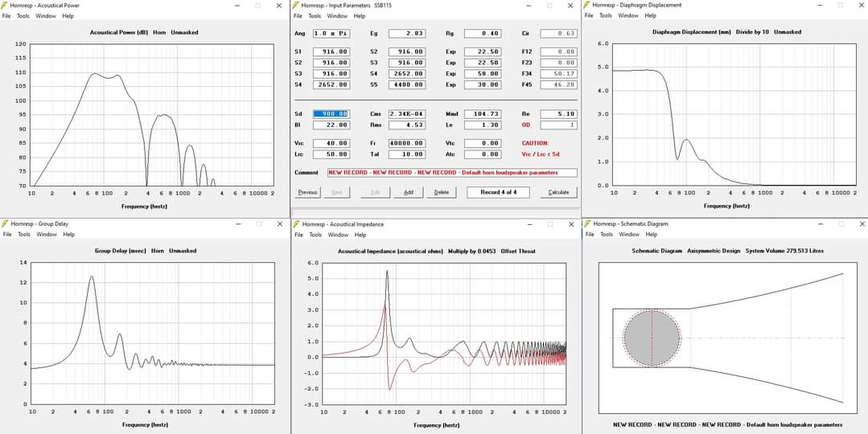Open Help menu in Acoustical Power window

tap(68, 16)
